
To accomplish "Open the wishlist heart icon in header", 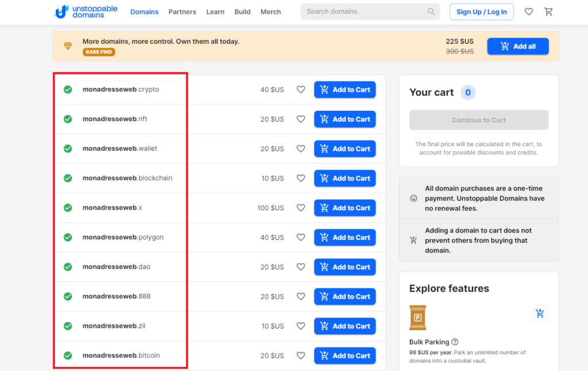I will pyautogui.click(x=529, y=11).
